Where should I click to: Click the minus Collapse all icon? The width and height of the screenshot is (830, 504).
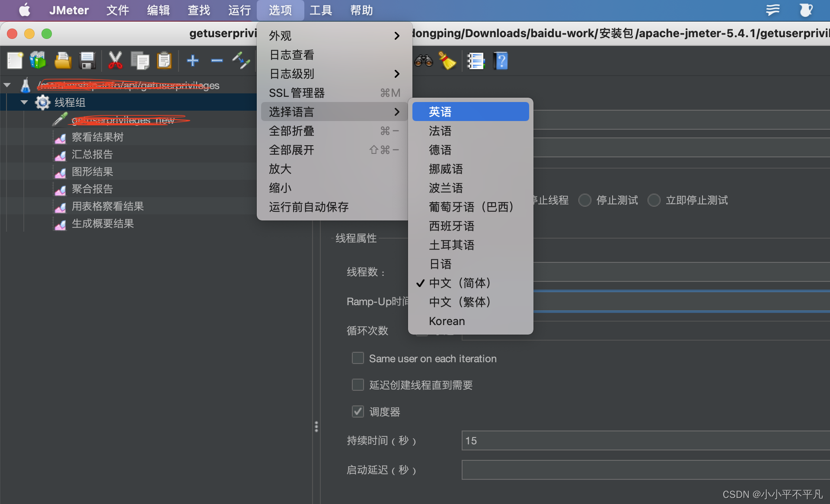tap(217, 61)
